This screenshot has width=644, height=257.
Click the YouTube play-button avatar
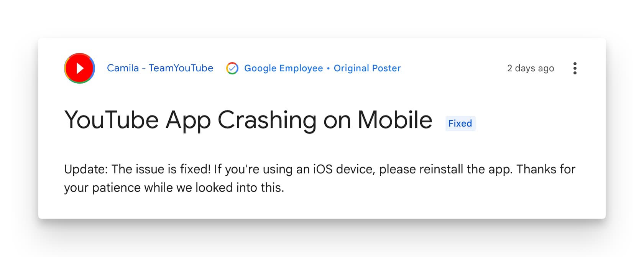click(x=79, y=68)
